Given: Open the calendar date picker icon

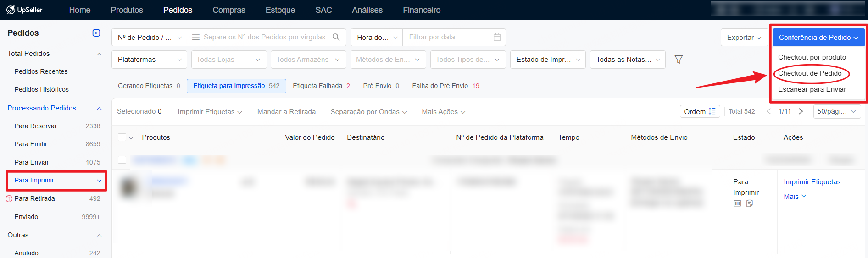Looking at the screenshot, I should tap(497, 37).
